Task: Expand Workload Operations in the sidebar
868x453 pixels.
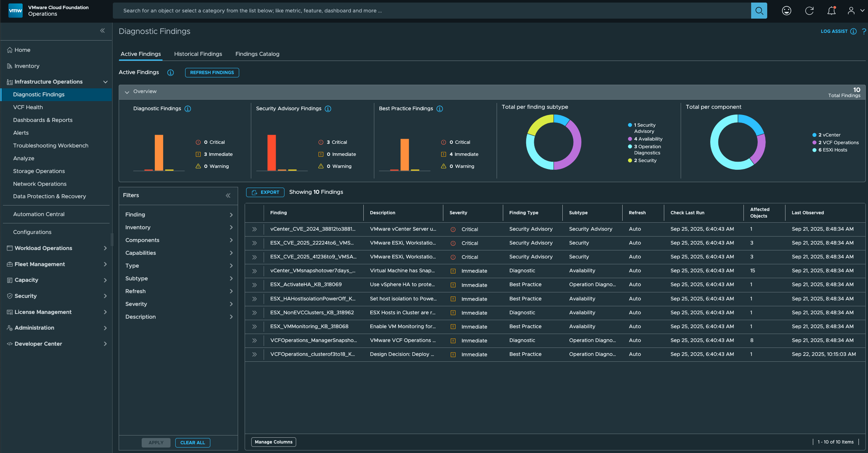Action: coord(105,248)
